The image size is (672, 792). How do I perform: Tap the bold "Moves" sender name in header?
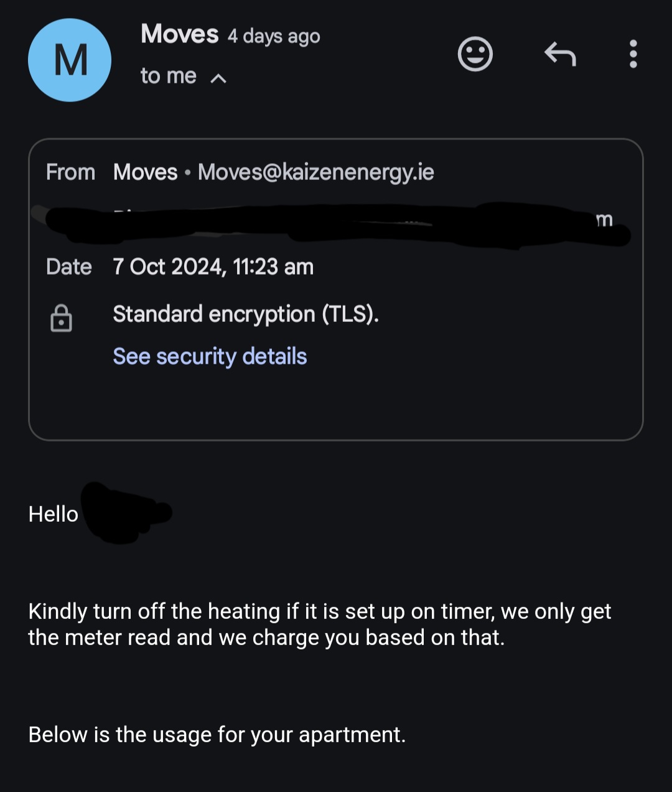(179, 34)
